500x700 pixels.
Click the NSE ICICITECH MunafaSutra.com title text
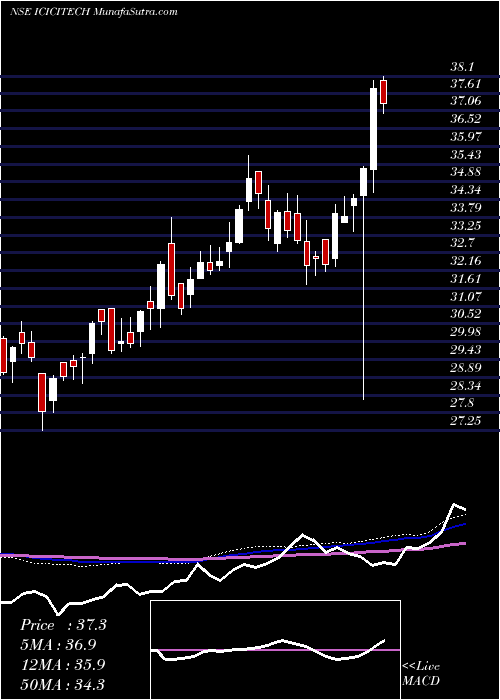pyautogui.click(x=93, y=12)
